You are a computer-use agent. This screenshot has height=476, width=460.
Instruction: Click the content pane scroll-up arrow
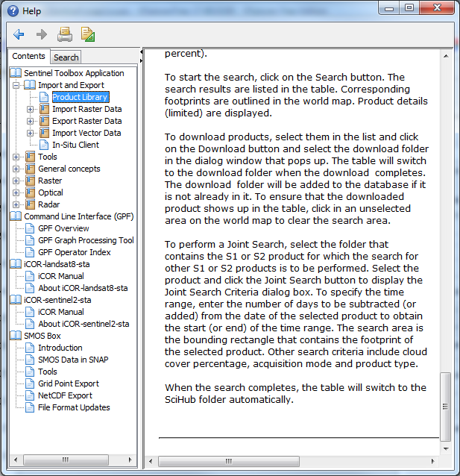(x=446, y=56)
